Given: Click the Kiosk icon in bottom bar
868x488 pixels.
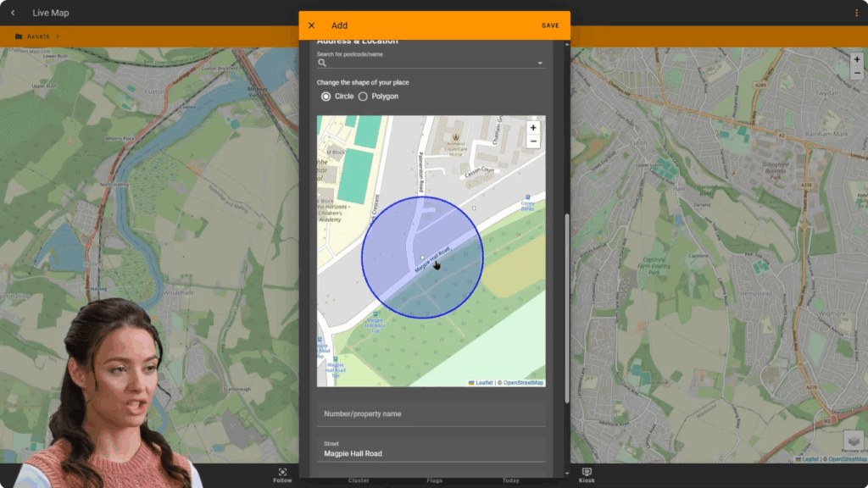Looking at the screenshot, I should (587, 472).
